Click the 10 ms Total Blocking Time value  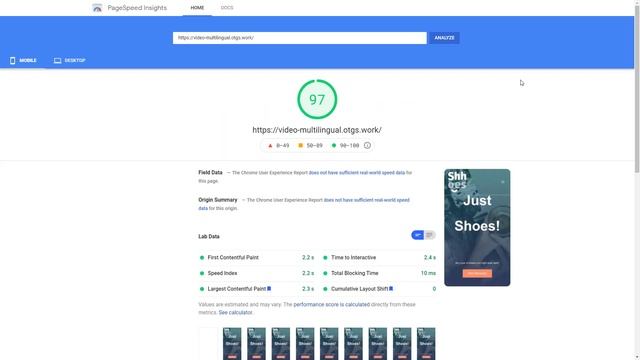pos(428,273)
